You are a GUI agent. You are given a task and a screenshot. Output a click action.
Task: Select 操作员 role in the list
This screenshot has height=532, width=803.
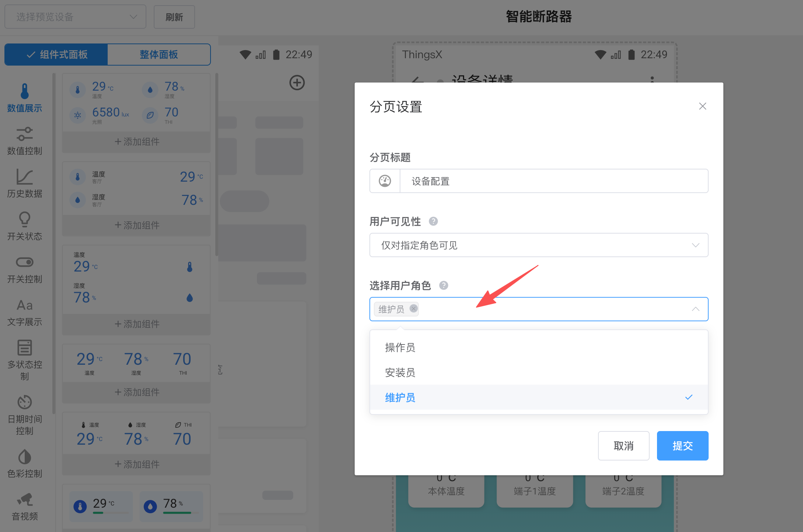click(x=400, y=347)
